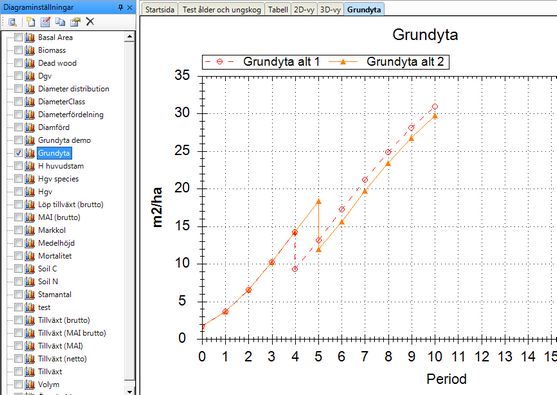The image size is (557, 395).
Task: Tick the Soil N checkbox
Action: pos(18,282)
